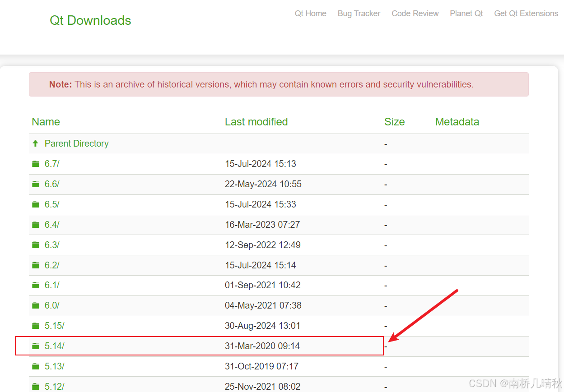Click the date 31-Mar-2020 09:14
The height and width of the screenshot is (392, 564).
262,346
